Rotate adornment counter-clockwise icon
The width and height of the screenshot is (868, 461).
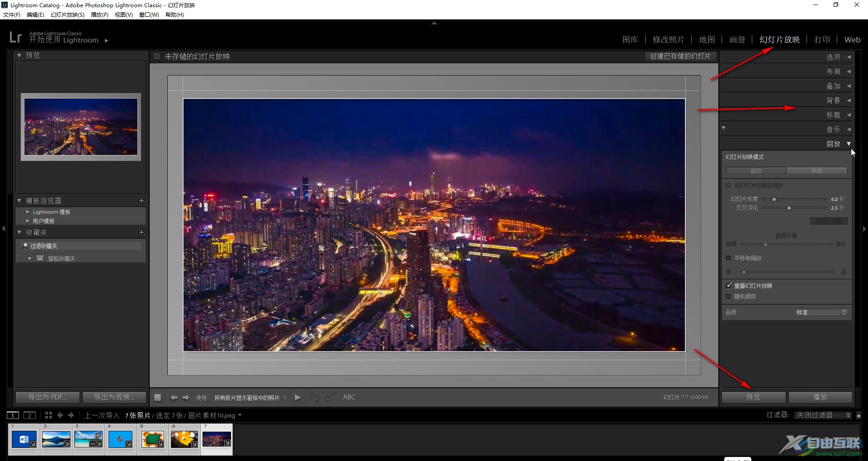pos(315,397)
